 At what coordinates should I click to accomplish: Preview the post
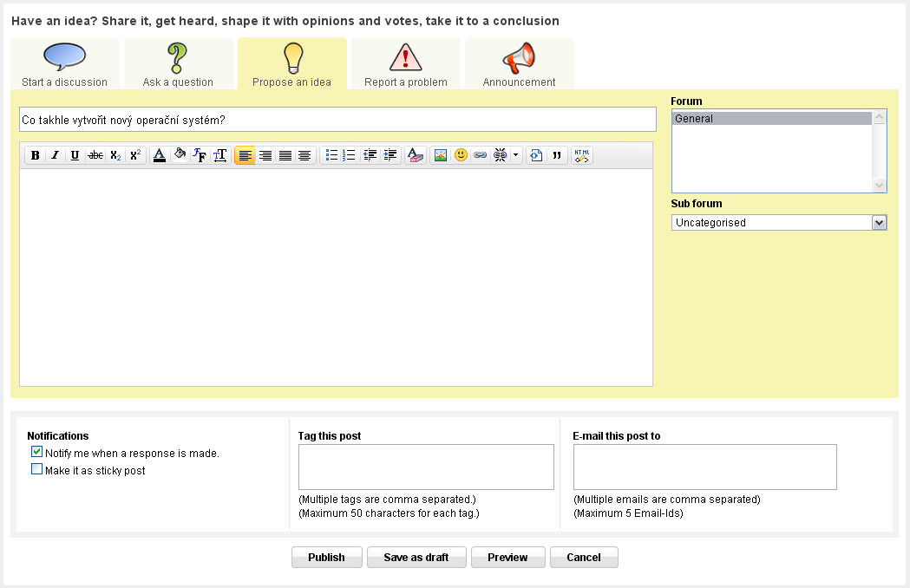507,558
